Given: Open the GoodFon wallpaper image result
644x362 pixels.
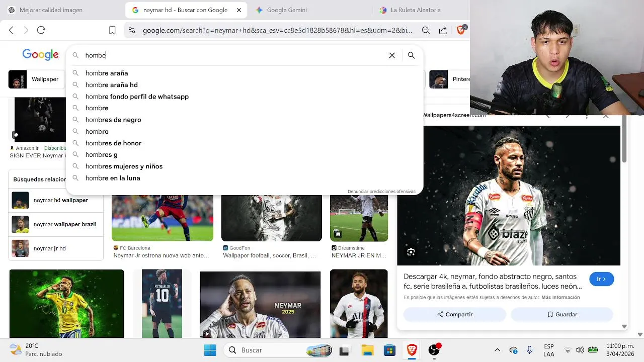Looking at the screenshot, I should [x=272, y=218].
